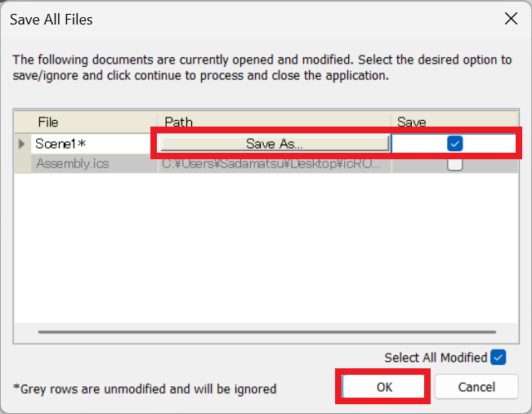This screenshot has width=532, height=414.
Task: Confirm with the OK button
Action: 384,387
